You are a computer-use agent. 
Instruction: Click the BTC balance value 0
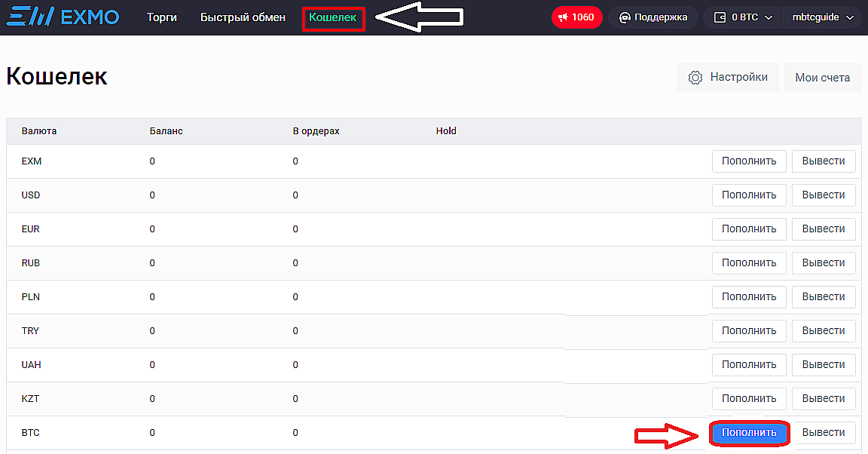152,432
